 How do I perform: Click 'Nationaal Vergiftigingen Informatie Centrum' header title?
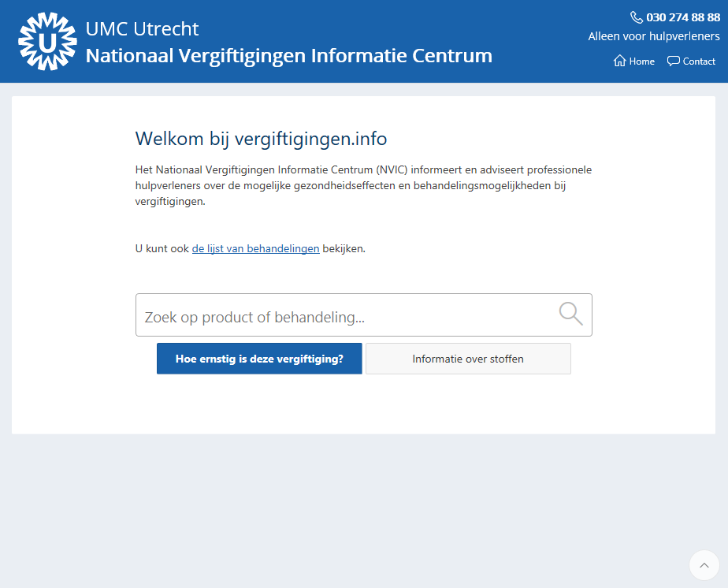(289, 56)
